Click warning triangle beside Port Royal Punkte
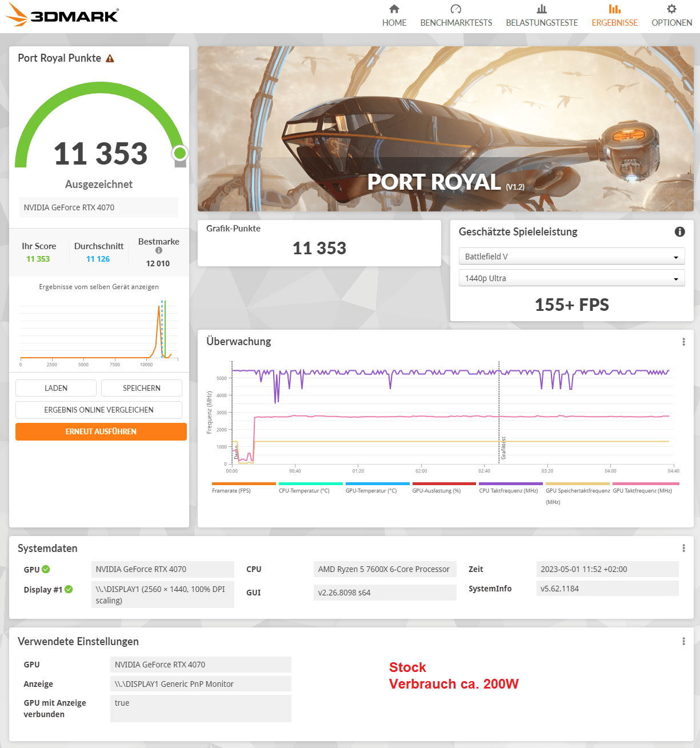This screenshot has height=748, width=700. click(x=110, y=58)
